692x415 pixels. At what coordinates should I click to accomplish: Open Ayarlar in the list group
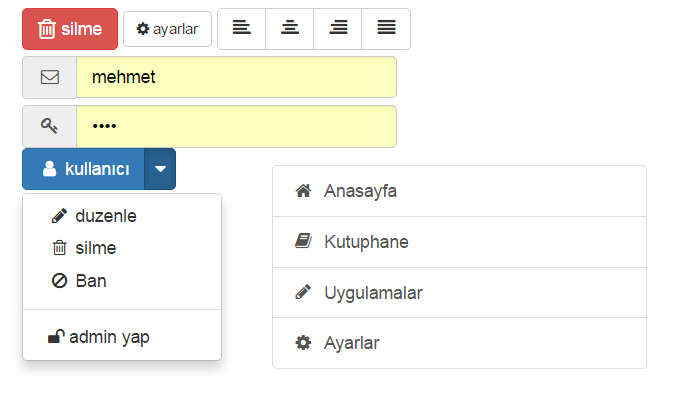click(x=459, y=343)
